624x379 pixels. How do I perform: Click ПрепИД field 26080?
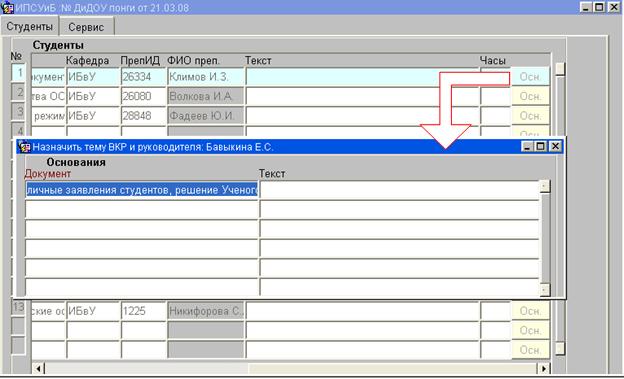click(143, 96)
